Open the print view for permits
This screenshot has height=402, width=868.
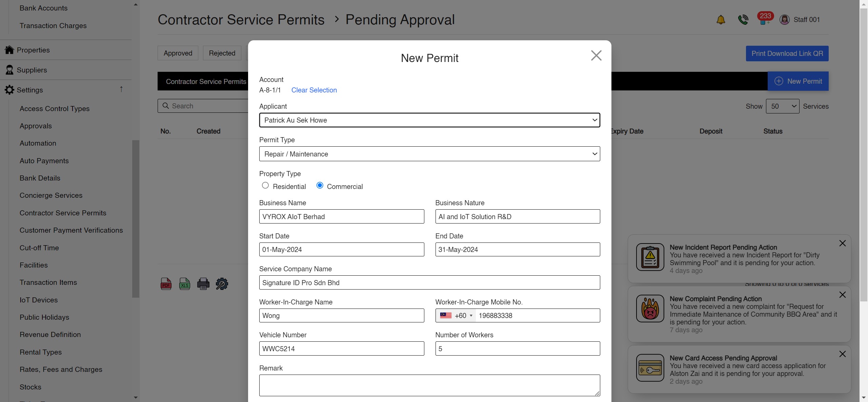[203, 283]
